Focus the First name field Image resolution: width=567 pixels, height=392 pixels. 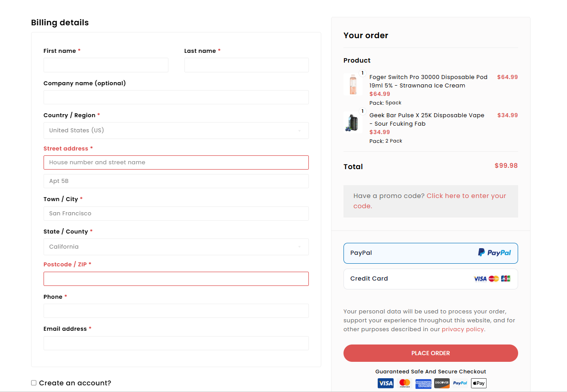106,65
